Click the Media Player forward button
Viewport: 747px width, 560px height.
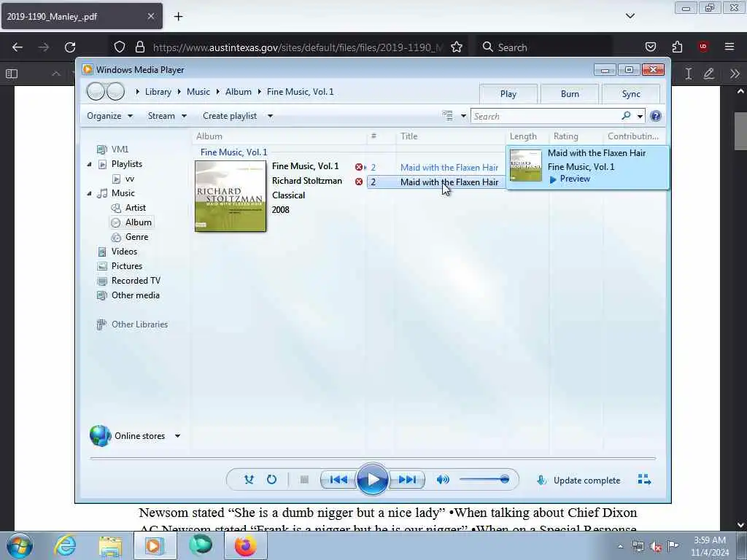point(115,91)
